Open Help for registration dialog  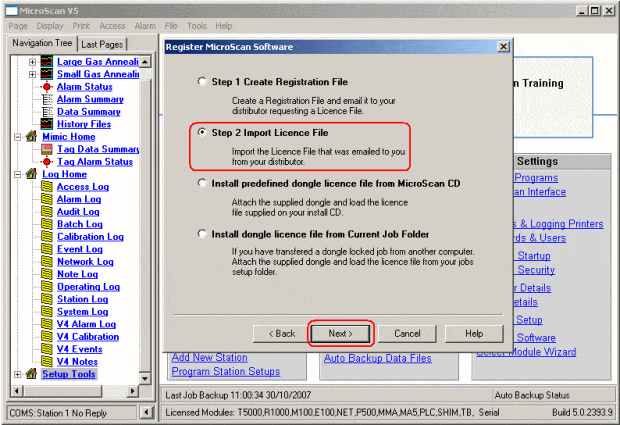(x=474, y=334)
